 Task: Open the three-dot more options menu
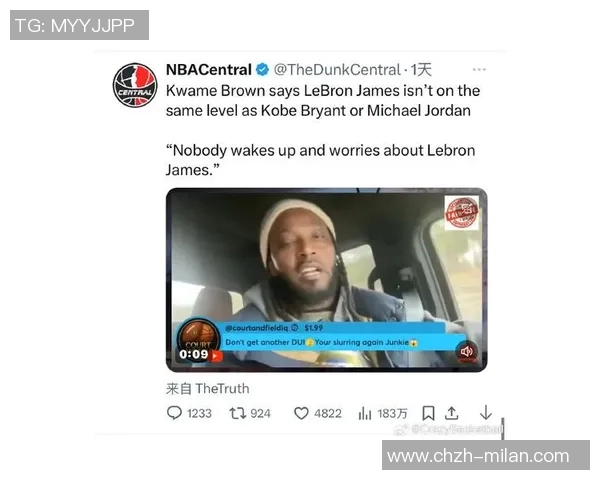(479, 70)
